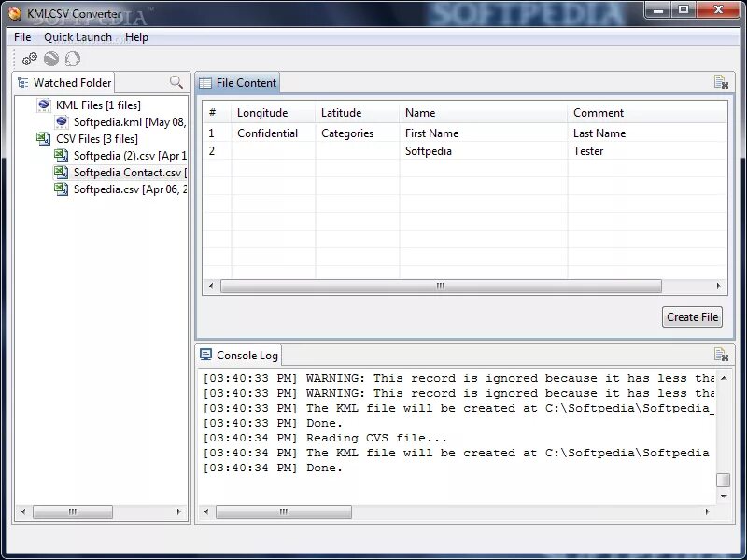This screenshot has height=560, width=747.
Task: Select the Console Log tab
Action: pos(239,356)
